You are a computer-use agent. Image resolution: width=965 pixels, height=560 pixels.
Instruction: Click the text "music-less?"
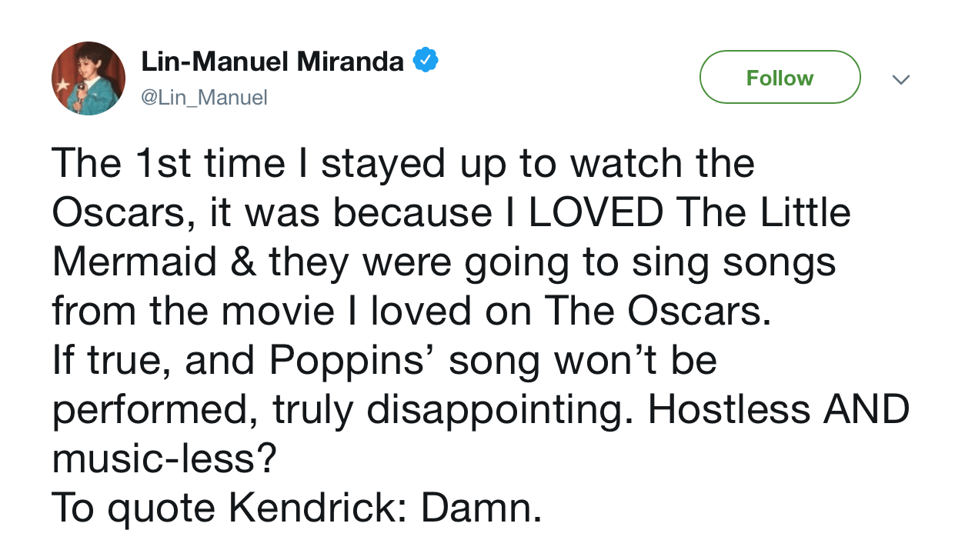(x=164, y=459)
